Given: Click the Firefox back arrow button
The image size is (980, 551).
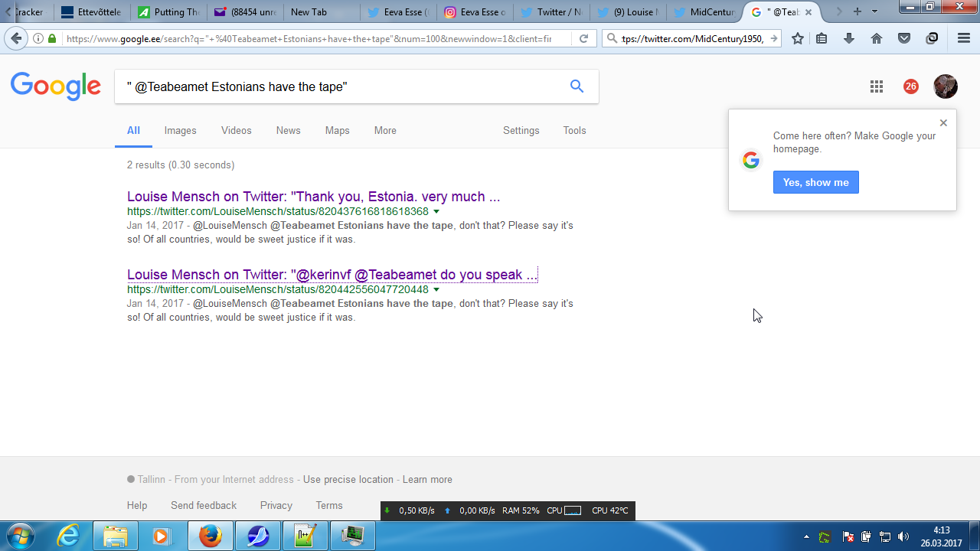Looking at the screenshot, I should click(x=16, y=38).
